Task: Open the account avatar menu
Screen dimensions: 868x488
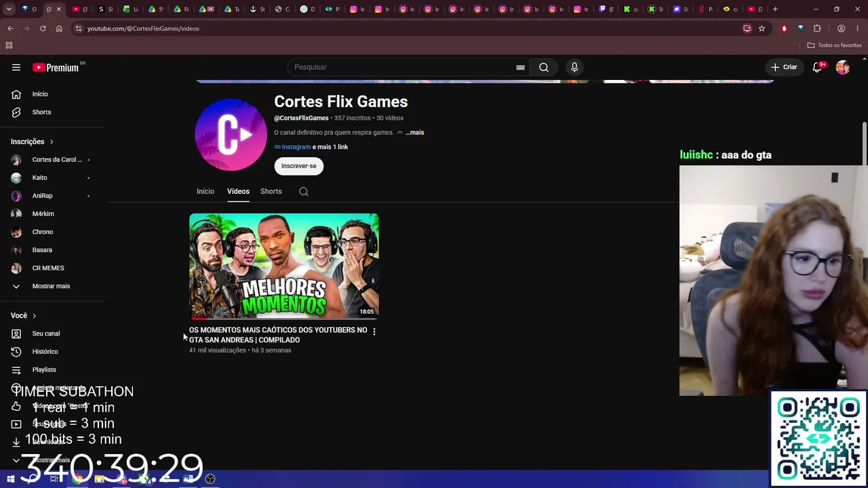Action: coord(843,67)
